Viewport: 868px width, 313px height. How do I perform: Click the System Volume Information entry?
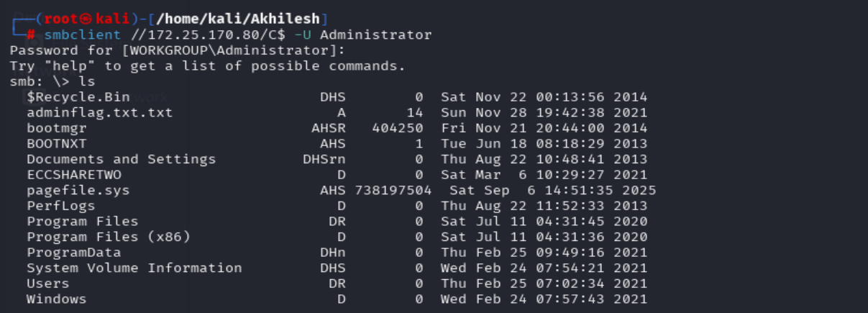pos(134,268)
